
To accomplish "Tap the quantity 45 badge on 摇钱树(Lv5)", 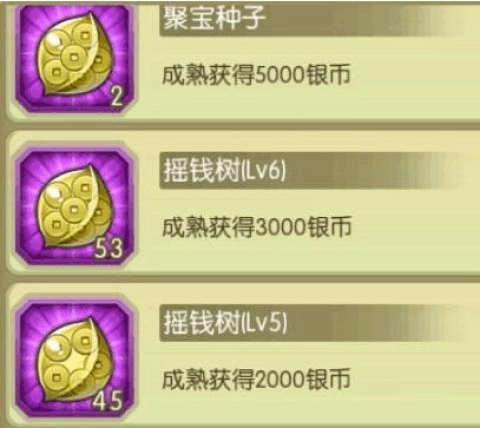I will point(107,401).
